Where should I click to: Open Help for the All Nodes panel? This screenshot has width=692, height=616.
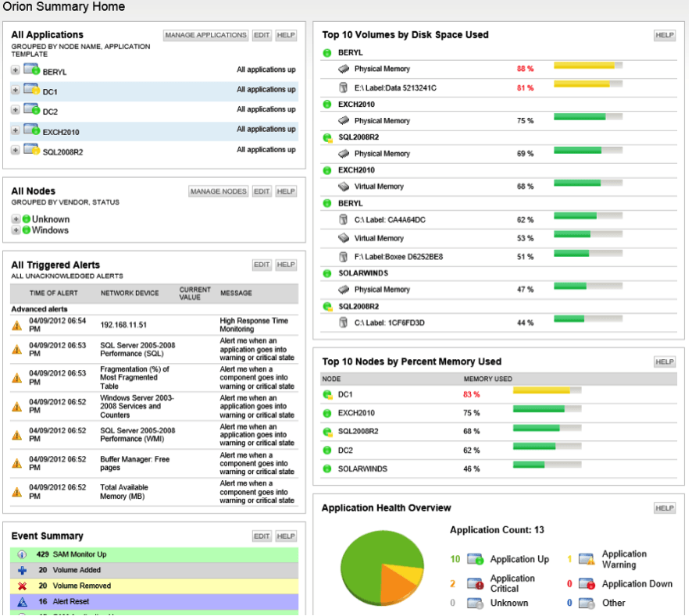[286, 191]
